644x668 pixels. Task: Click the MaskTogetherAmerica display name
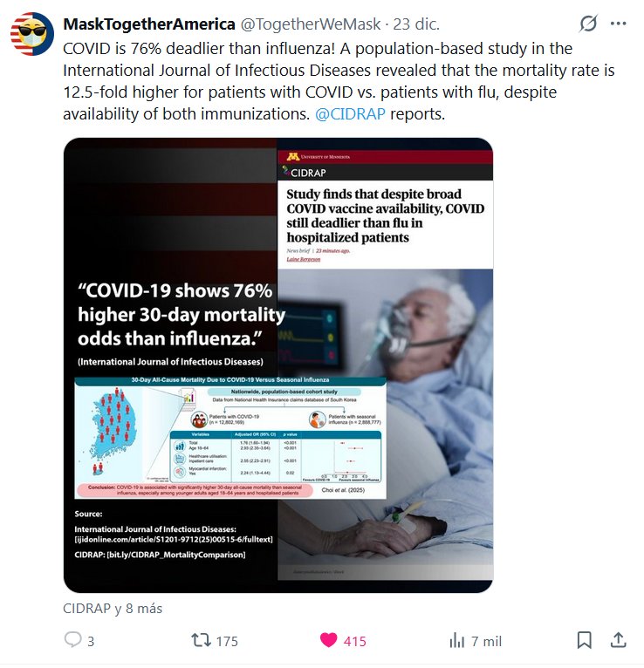[x=149, y=24]
